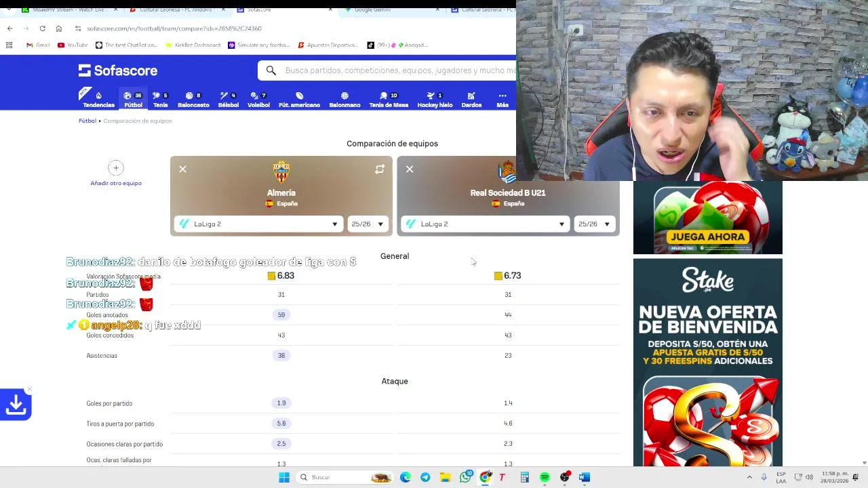Viewport: 868px width, 488px height.
Task: Open the Béisbol sport icon
Action: tap(228, 100)
